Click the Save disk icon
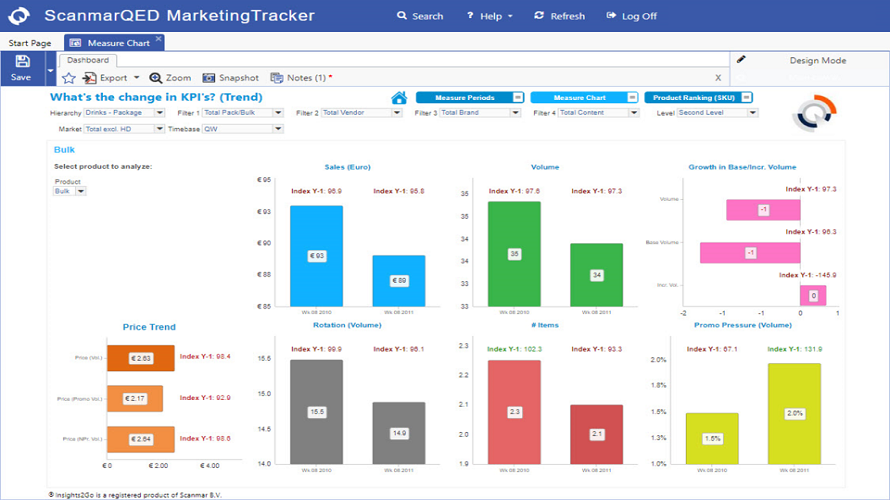Viewport: 890px width, 500px height. [x=22, y=61]
